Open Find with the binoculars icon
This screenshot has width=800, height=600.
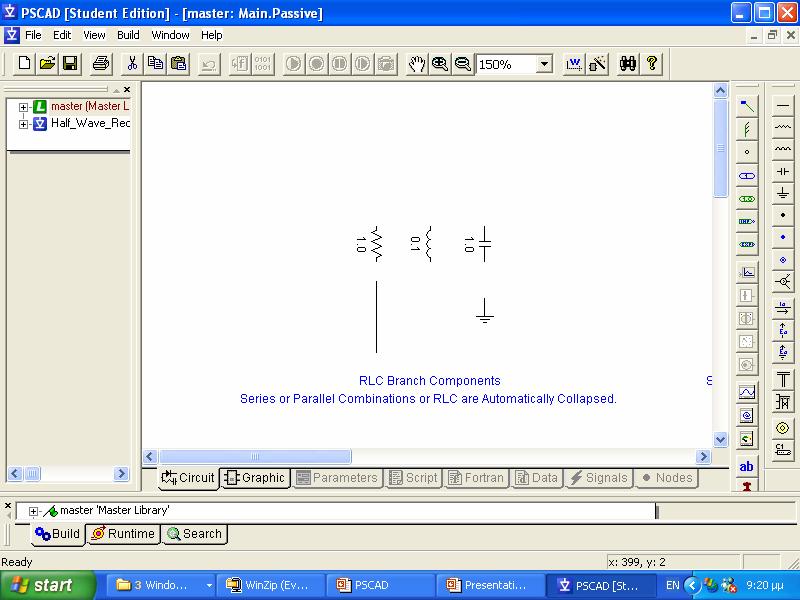point(628,64)
